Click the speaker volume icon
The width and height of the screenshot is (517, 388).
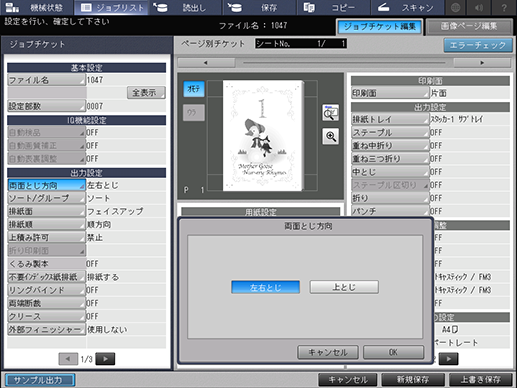pyautogui.click(x=479, y=7)
